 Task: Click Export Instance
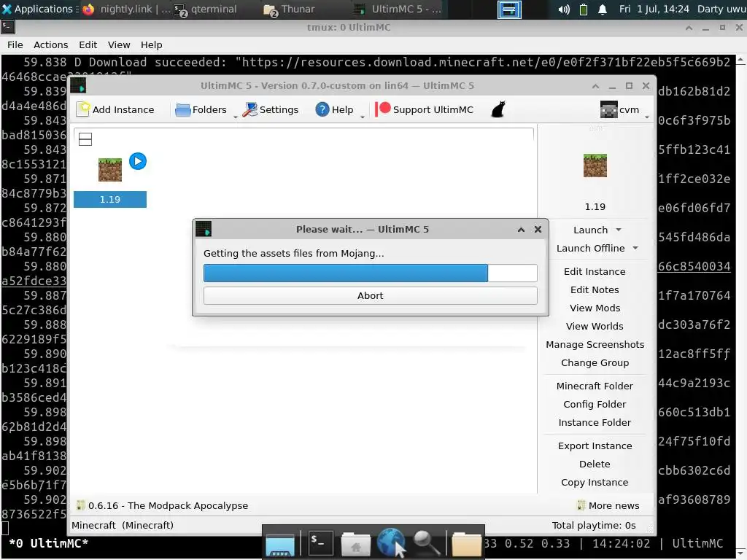pyautogui.click(x=595, y=446)
